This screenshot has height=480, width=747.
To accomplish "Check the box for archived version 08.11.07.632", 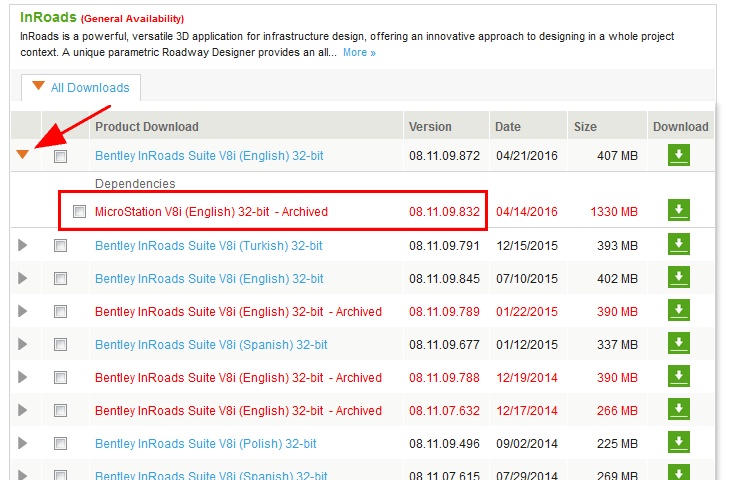I will pos(61,410).
